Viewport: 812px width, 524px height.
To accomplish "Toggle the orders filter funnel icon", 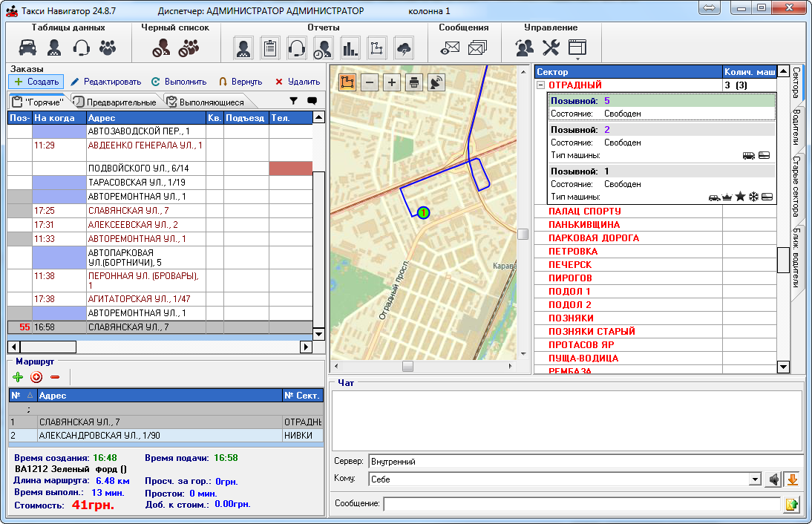I will pyautogui.click(x=293, y=101).
